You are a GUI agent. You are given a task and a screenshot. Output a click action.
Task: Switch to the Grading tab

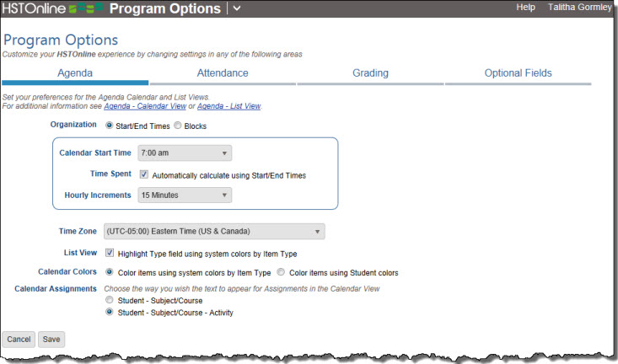[x=370, y=72]
